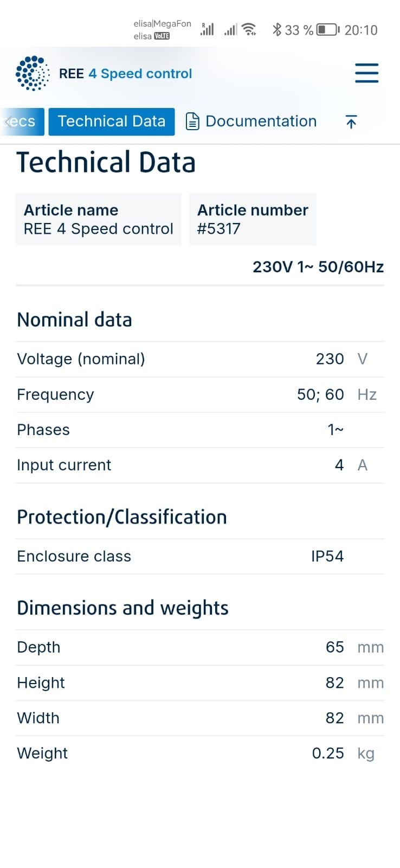Click the REE 4 Speed control page title
The width and height of the screenshot is (400, 868).
[x=125, y=74]
